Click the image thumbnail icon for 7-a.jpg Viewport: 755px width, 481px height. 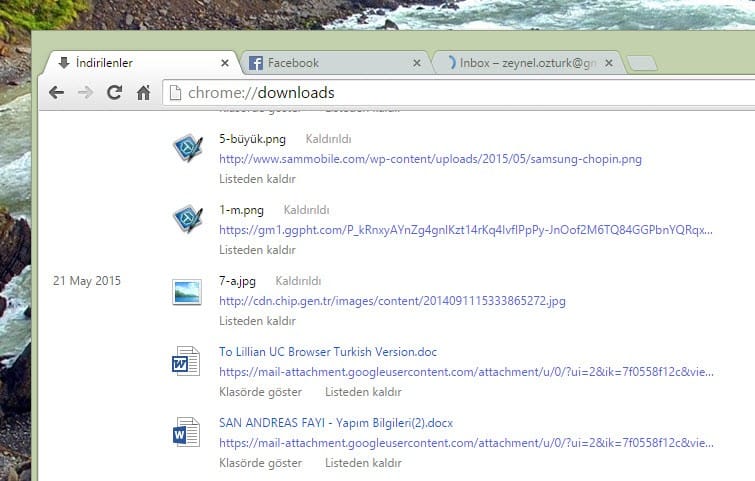(x=187, y=291)
